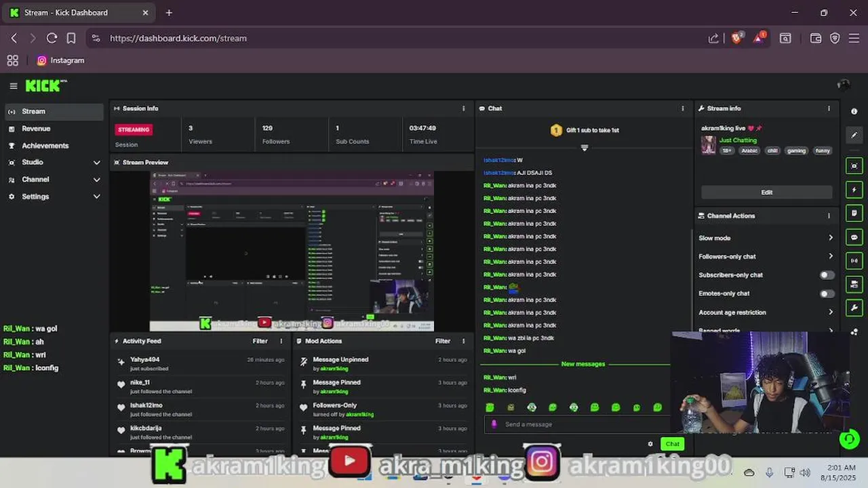Open Activity Feed Filter dropdown
Image resolution: width=868 pixels, height=488 pixels.
tap(260, 341)
